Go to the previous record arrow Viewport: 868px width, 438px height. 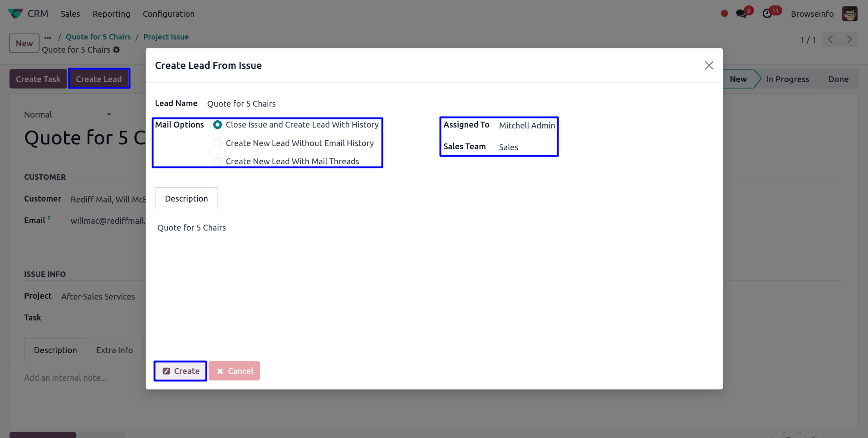pyautogui.click(x=830, y=39)
